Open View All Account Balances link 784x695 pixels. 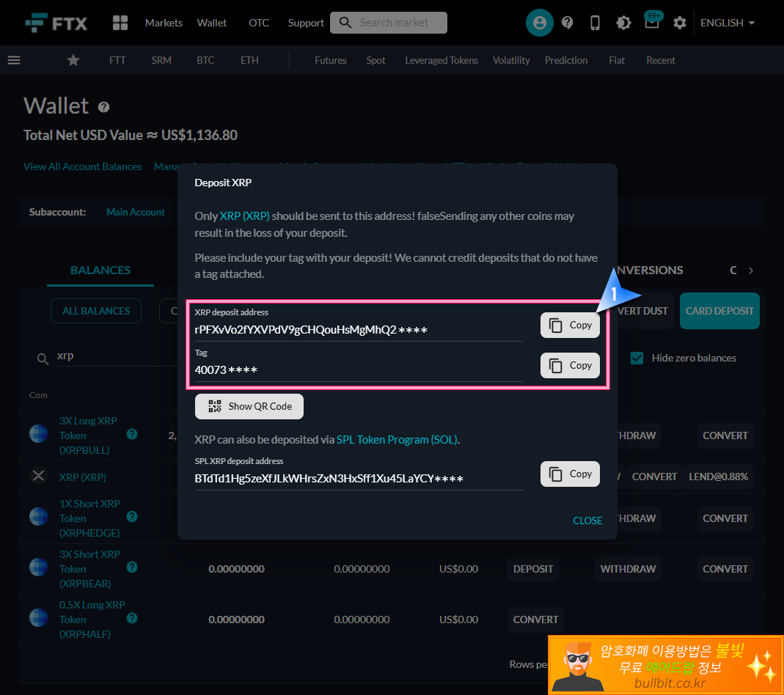pyautogui.click(x=82, y=167)
